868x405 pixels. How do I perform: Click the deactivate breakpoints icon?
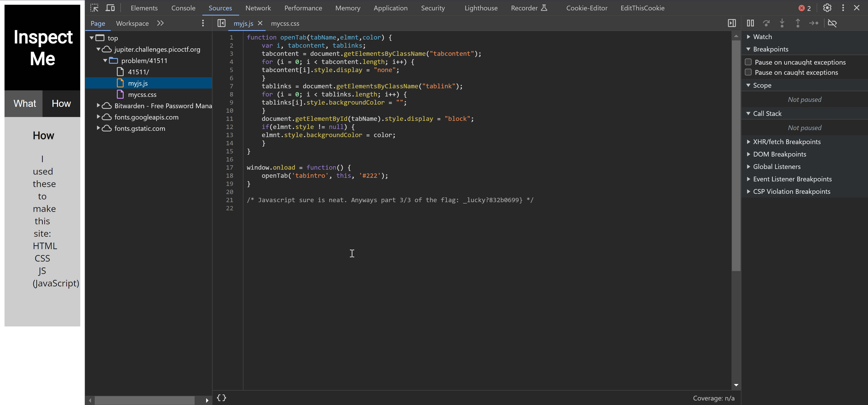pyautogui.click(x=832, y=23)
